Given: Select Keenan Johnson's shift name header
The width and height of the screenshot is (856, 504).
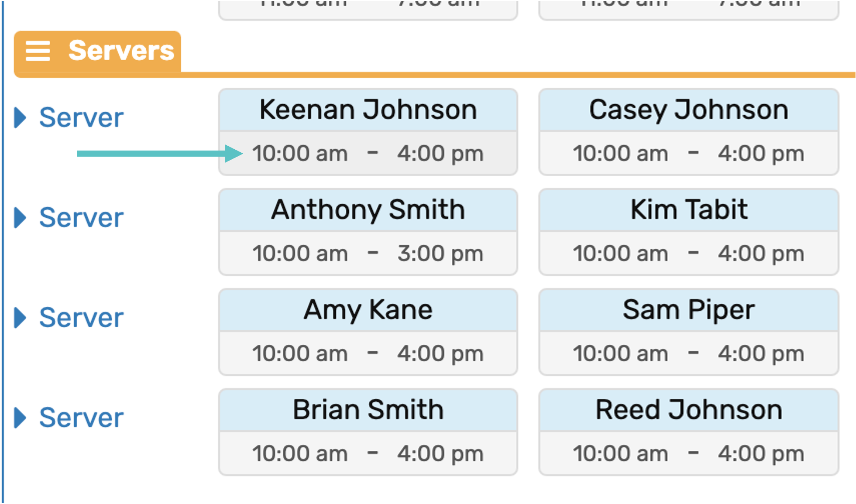Looking at the screenshot, I should click(368, 110).
